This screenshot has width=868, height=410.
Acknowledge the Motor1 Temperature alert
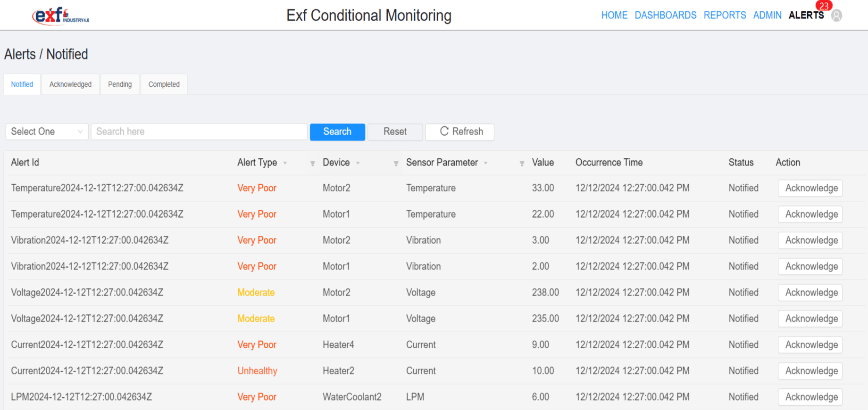pyautogui.click(x=810, y=214)
